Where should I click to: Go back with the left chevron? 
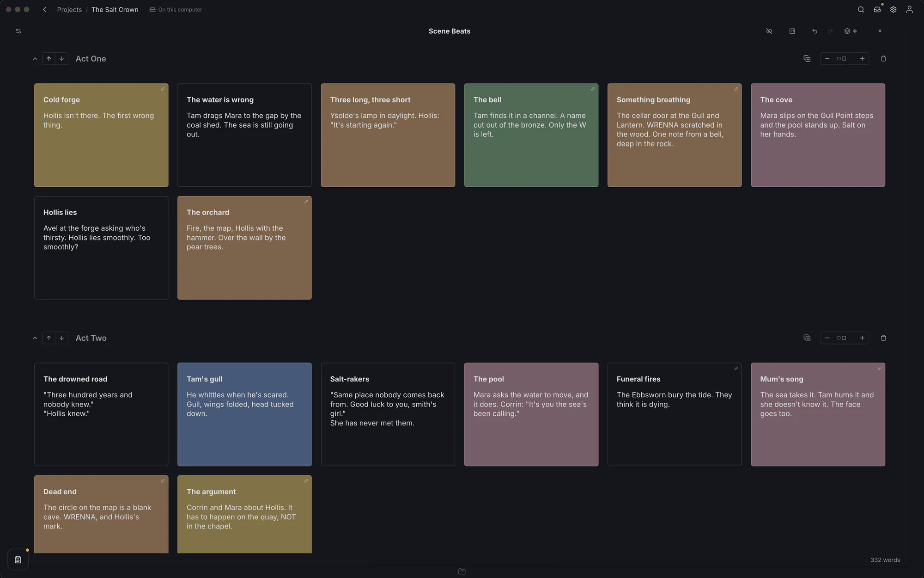tap(44, 9)
